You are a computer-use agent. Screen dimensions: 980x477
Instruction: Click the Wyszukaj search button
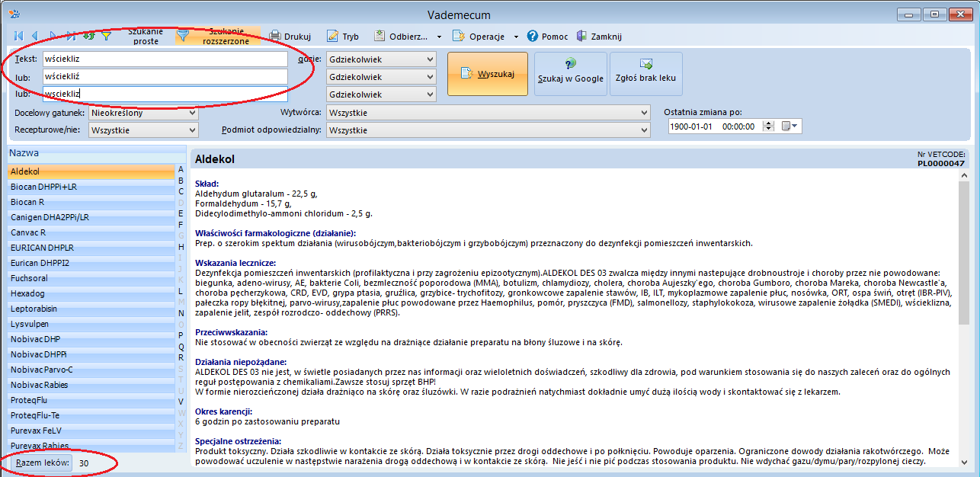tap(488, 74)
